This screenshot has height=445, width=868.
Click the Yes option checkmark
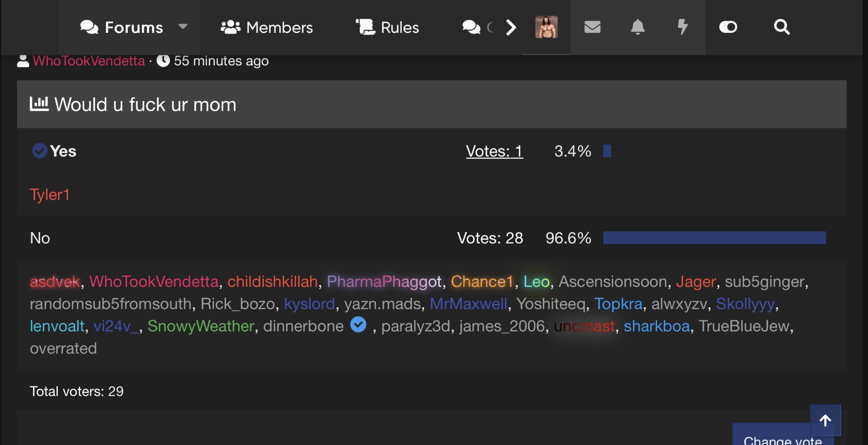[40, 151]
